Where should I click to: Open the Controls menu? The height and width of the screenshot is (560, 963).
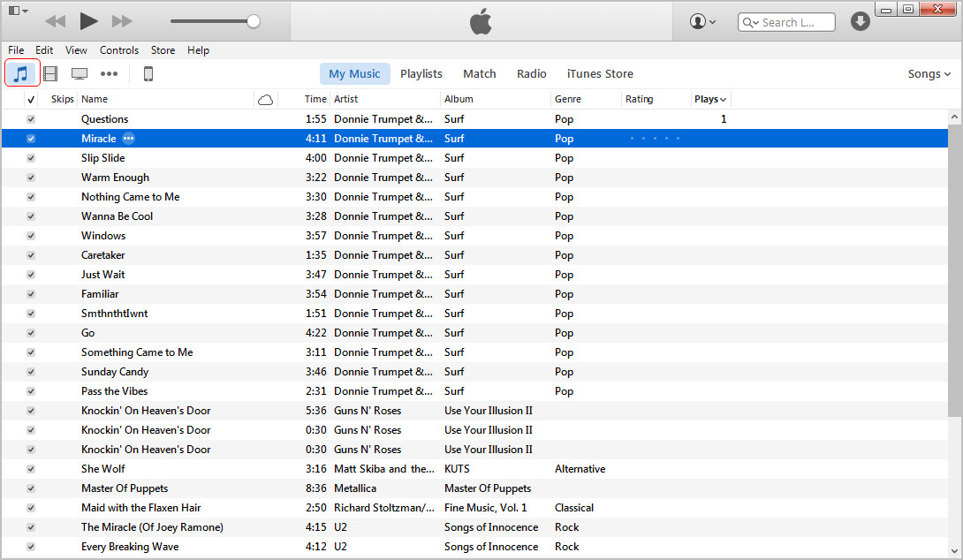coord(119,50)
